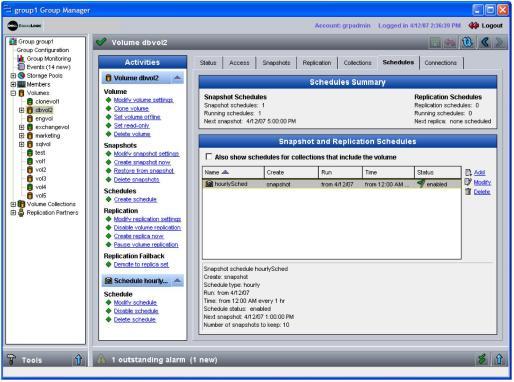
Task: Select the vol3 volume in tree
Action: [x=41, y=178]
